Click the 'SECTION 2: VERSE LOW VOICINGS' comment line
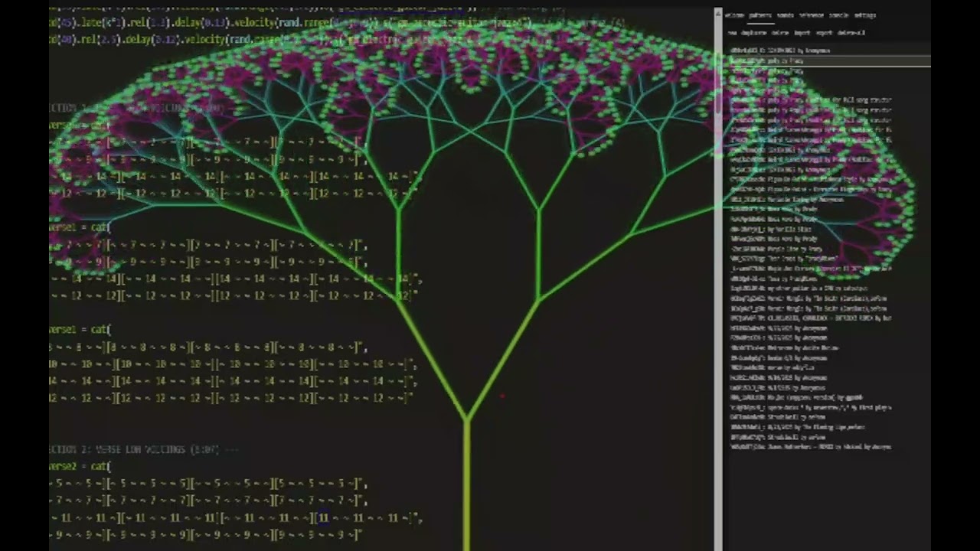This screenshot has height=551, width=980. click(x=144, y=449)
